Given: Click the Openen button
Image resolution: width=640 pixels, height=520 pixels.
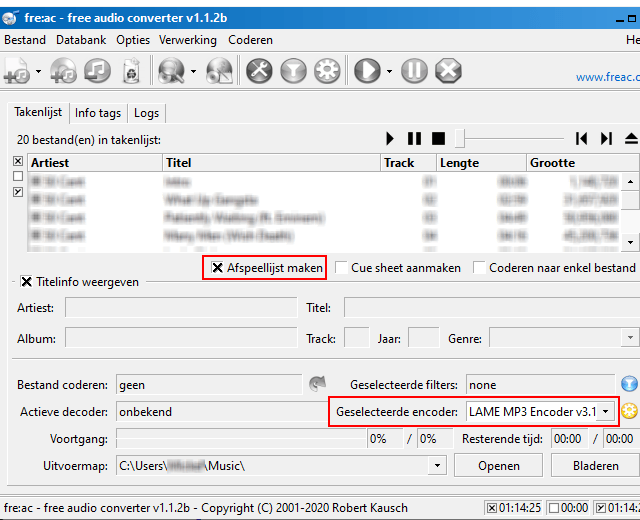Looking at the screenshot, I should click(498, 466).
